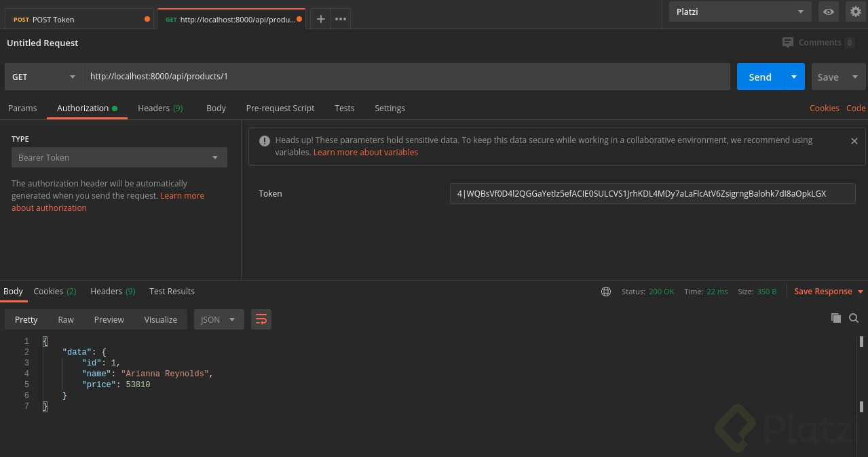Viewport: 868px width, 457px height.
Task: Click the globe network icon near Status
Action: click(605, 291)
